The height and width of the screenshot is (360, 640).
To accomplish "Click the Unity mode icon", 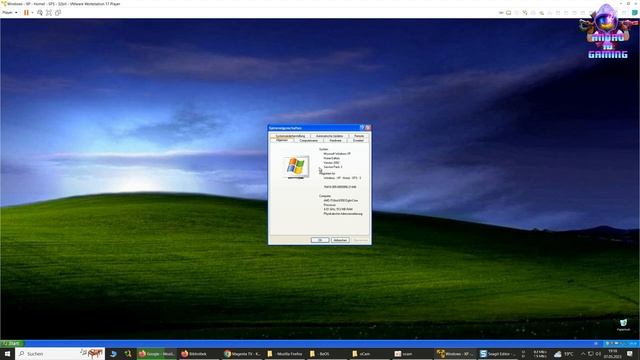I will (58, 13).
